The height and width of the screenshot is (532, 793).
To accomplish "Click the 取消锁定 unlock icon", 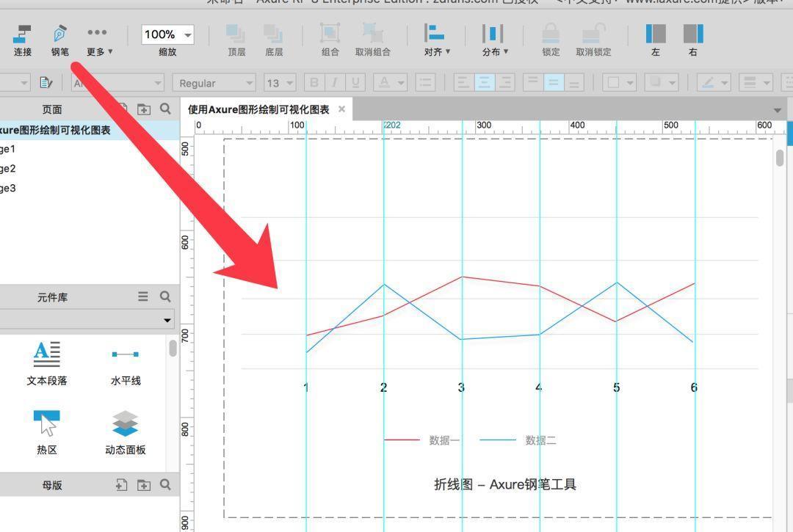I will [593, 40].
